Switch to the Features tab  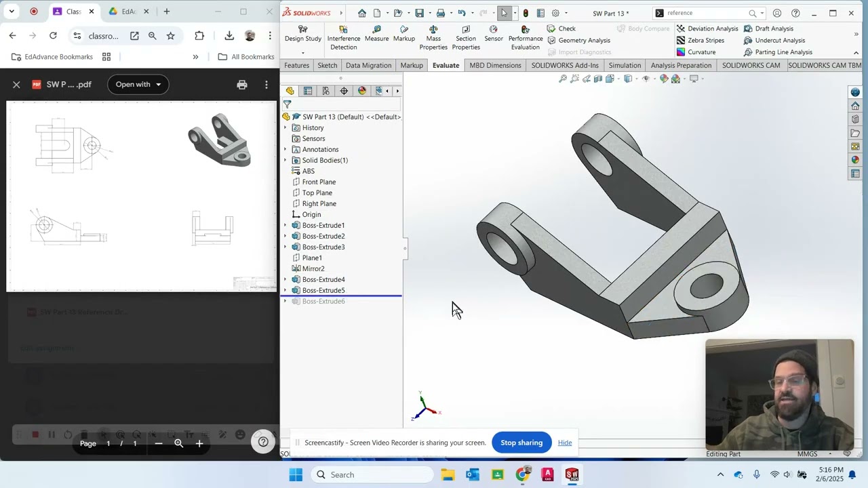point(296,65)
